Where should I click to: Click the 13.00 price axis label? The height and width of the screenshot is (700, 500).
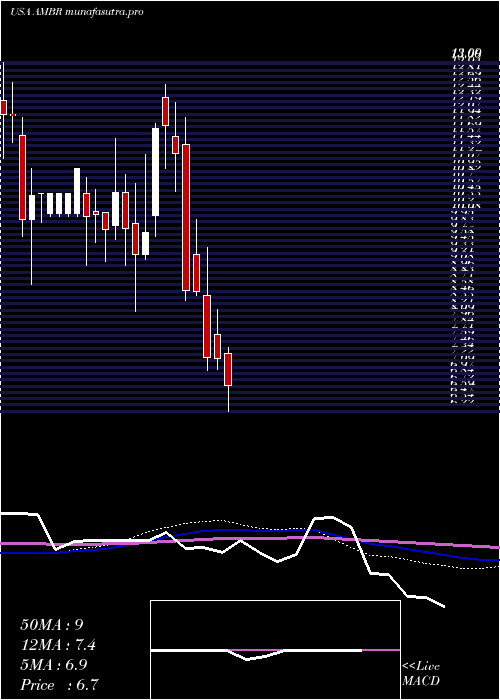(x=466, y=54)
